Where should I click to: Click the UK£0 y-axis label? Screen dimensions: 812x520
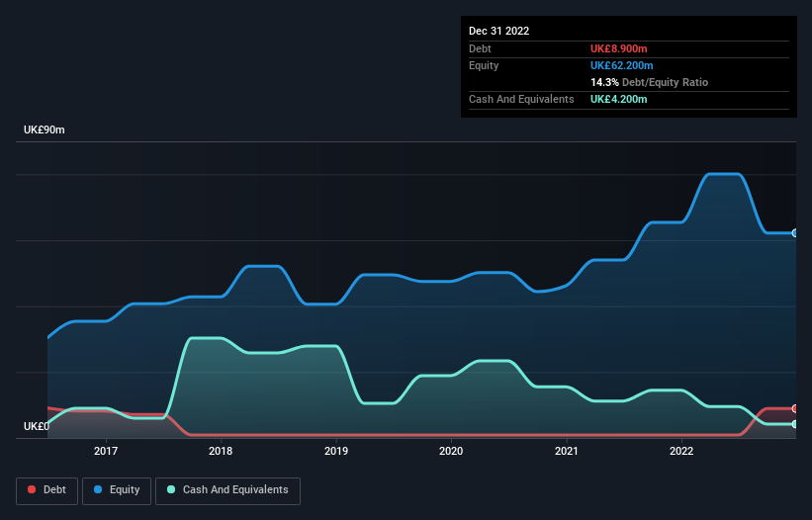point(37,426)
